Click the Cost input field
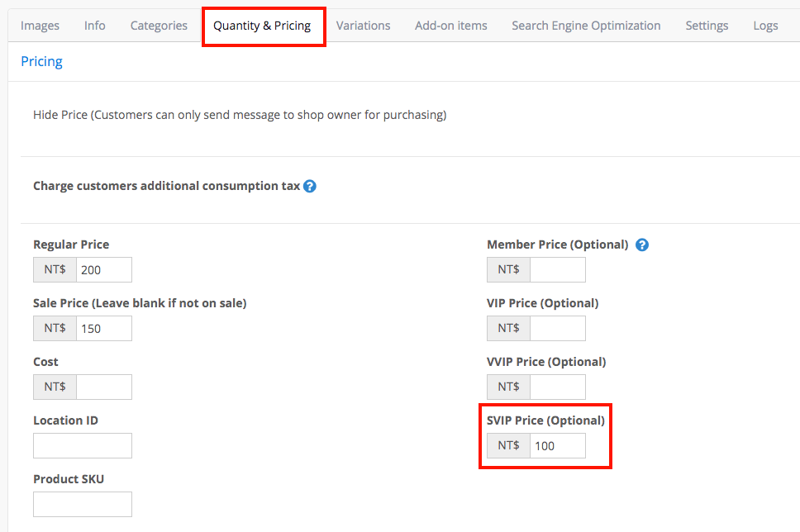Image resolution: width=800 pixels, height=532 pixels. click(104, 387)
